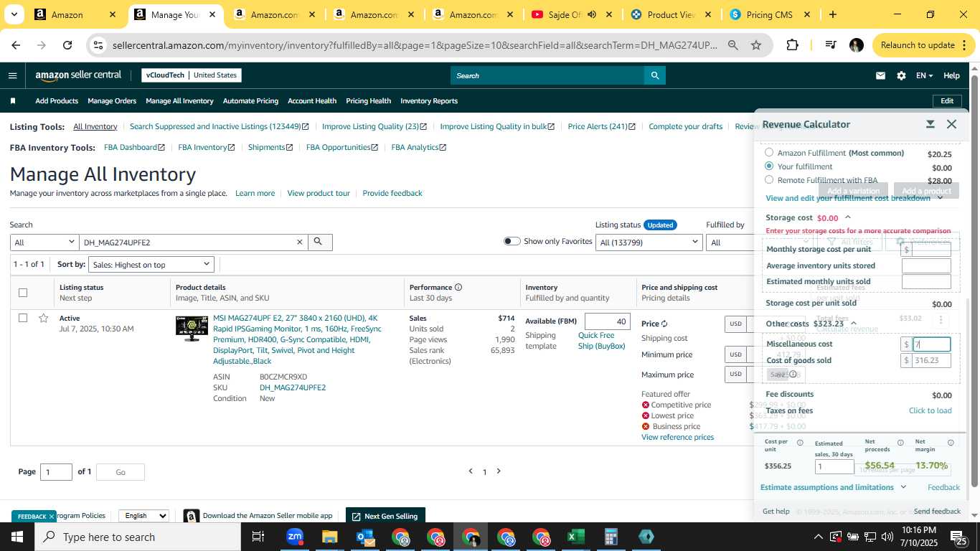Open the Sort by dropdown
Viewport: 980px width, 551px height.
click(x=151, y=265)
